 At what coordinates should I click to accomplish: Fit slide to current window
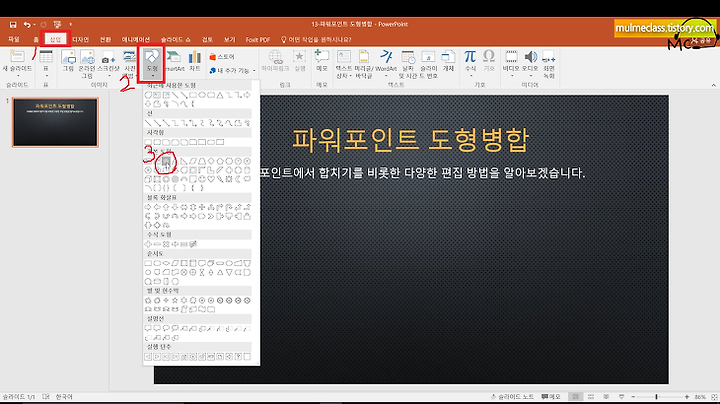(714, 397)
